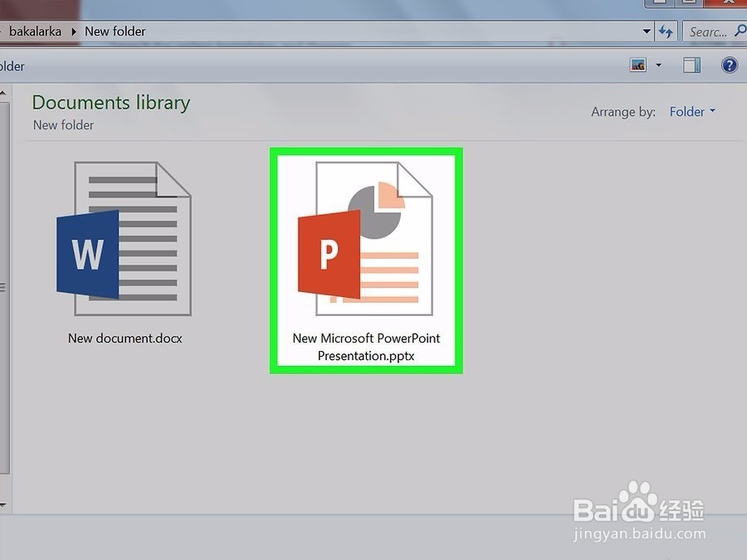Click the change view icon
Viewport: 747px width, 560px height.
tap(638, 65)
